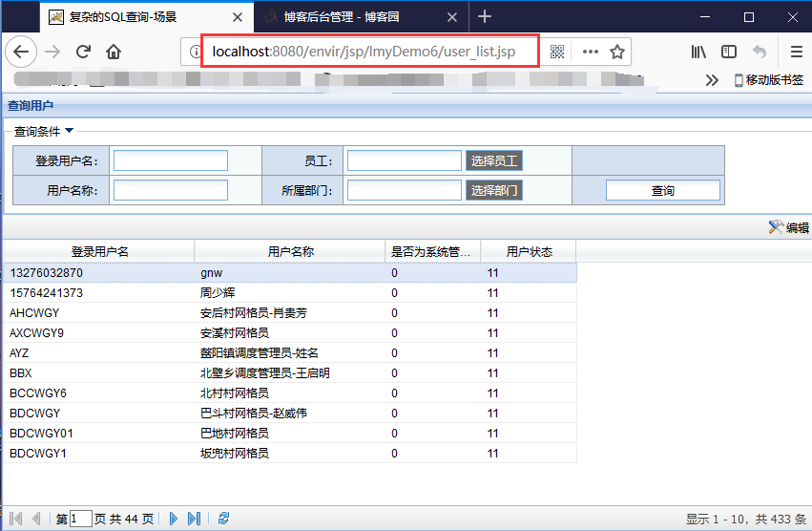The width and height of the screenshot is (812, 531).
Task: Run the search with the 查询 button
Action: [x=663, y=190]
